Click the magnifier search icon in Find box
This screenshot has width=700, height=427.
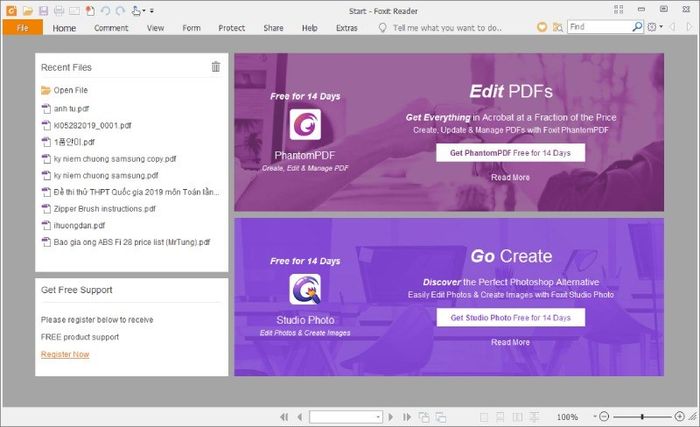point(638,27)
